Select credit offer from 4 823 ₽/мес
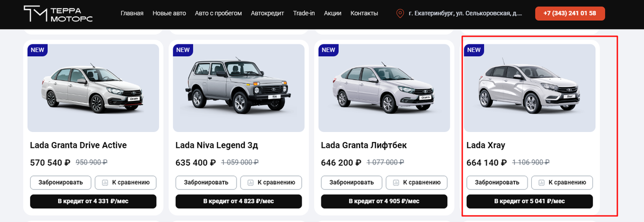The width and height of the screenshot is (644, 222). 239,202
